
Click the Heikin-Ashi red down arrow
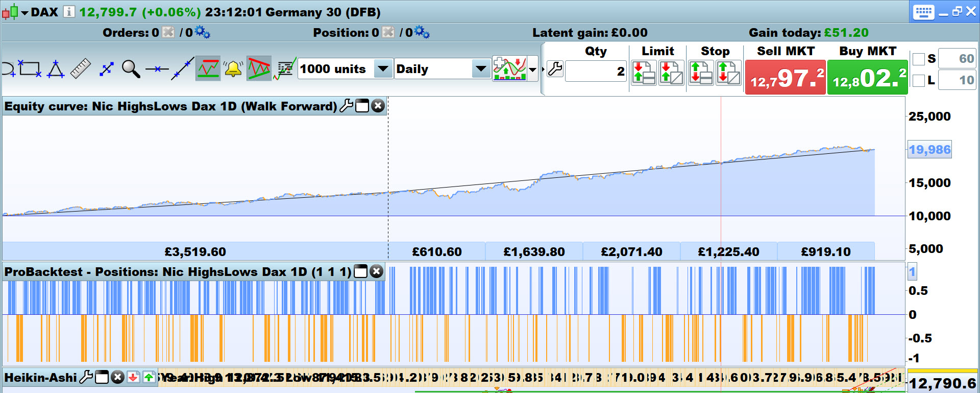[x=133, y=377]
